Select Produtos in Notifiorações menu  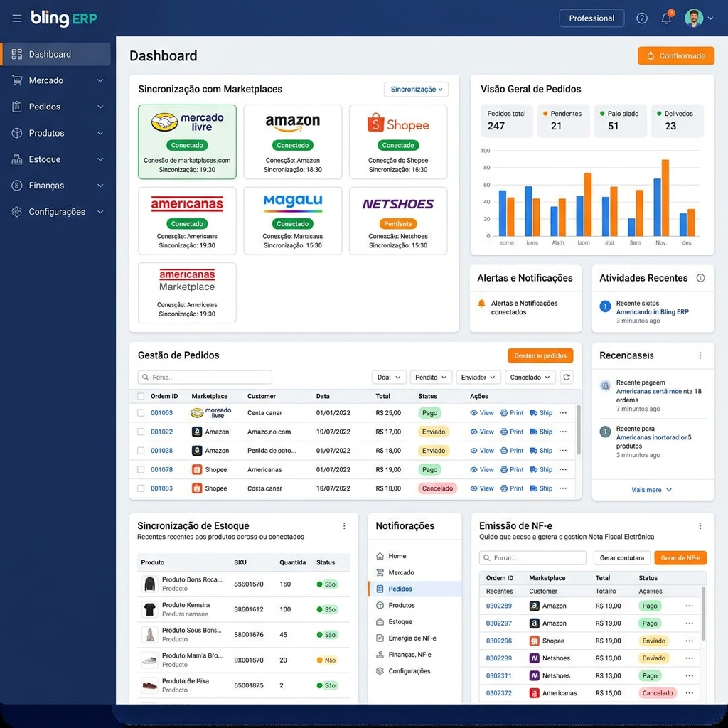414,606
